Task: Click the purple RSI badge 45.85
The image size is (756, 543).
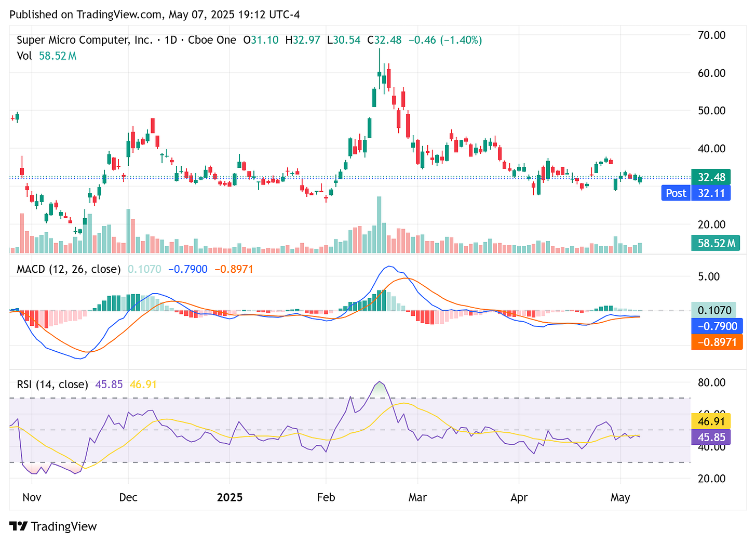Action: click(x=710, y=438)
